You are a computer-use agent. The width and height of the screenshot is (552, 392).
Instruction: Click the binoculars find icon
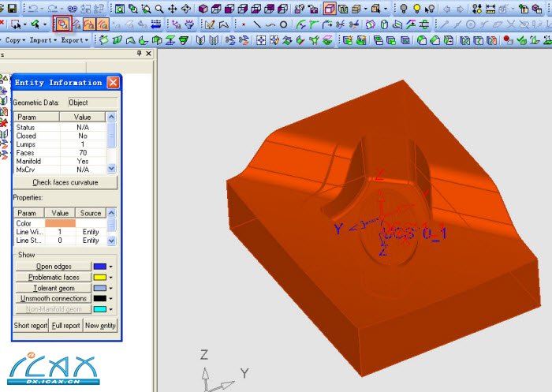point(73,9)
